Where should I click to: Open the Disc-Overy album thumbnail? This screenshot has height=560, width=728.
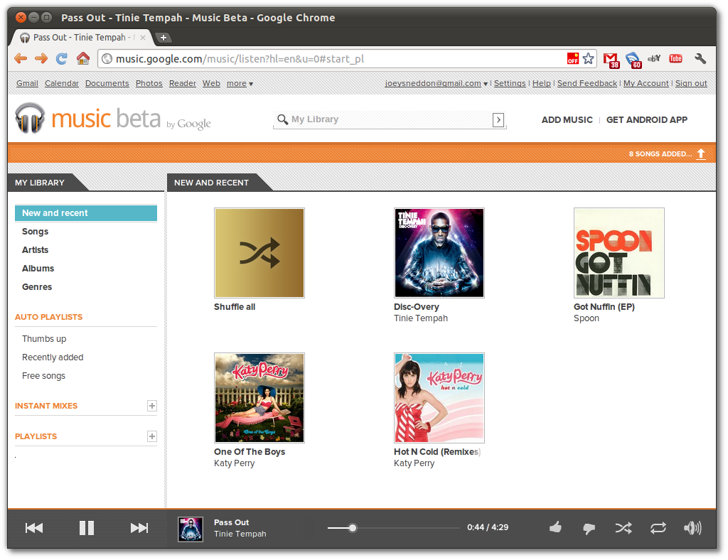click(439, 252)
